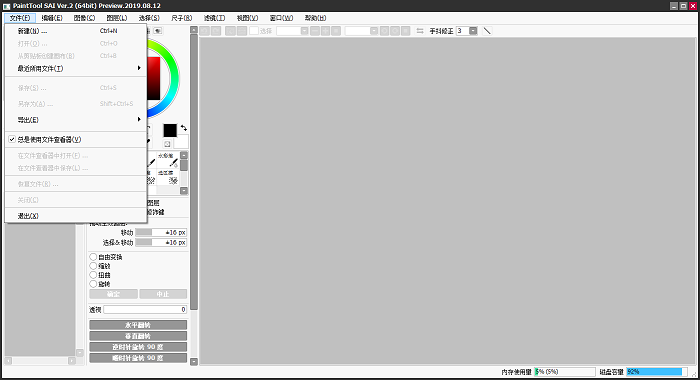Expand the 最近所用文件(T) submenu

pyautogui.click(x=75, y=68)
